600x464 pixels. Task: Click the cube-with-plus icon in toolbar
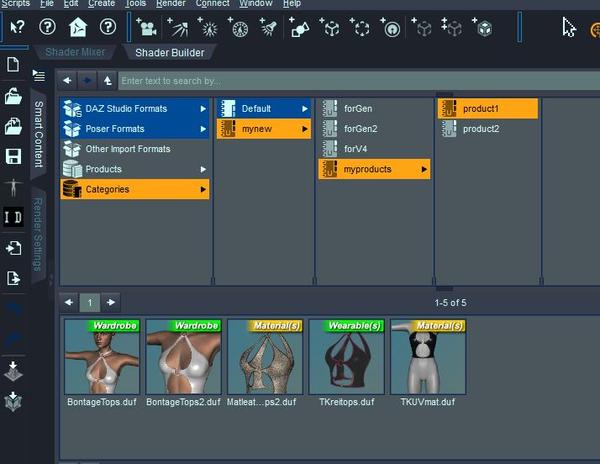tap(483, 27)
